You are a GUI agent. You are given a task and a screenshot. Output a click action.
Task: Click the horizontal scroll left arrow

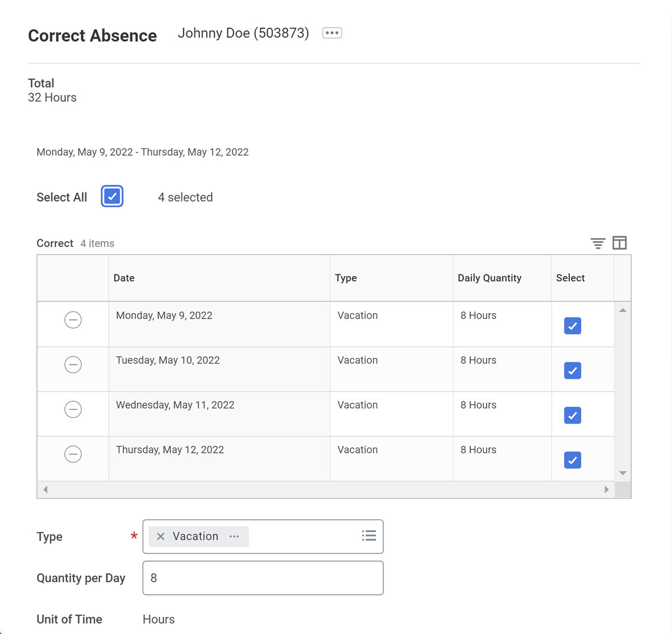(x=45, y=490)
